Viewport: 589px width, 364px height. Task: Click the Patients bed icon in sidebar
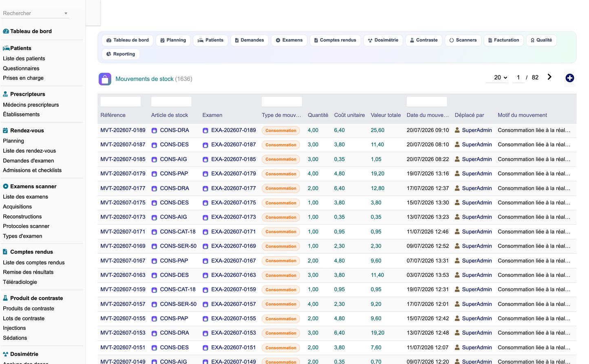tap(6, 48)
